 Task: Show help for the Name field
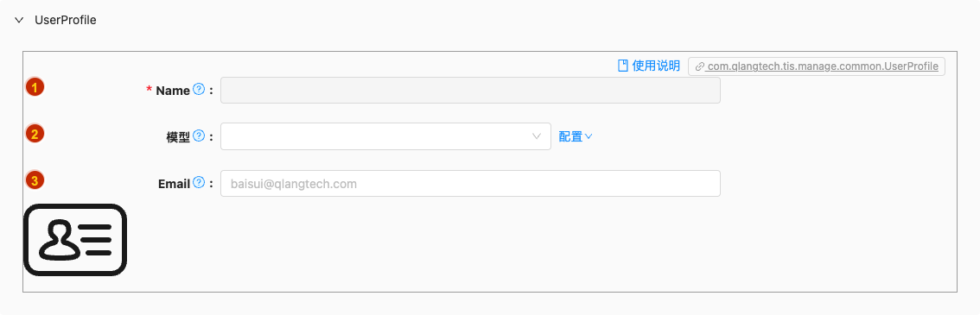click(199, 89)
